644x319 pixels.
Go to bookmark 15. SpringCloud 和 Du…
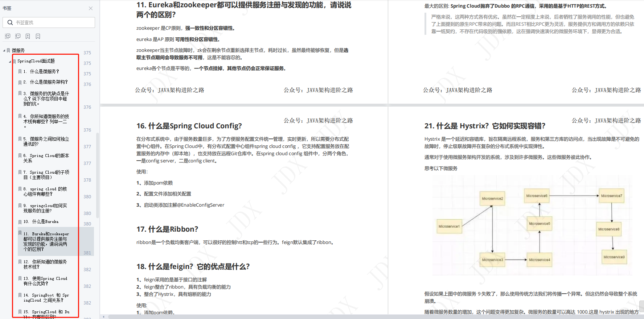46,314
